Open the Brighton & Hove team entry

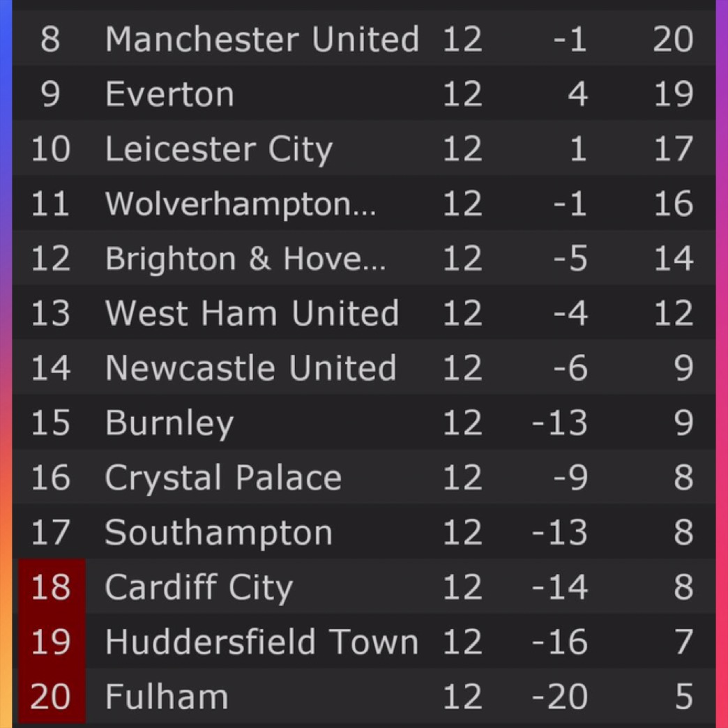pyautogui.click(x=244, y=259)
